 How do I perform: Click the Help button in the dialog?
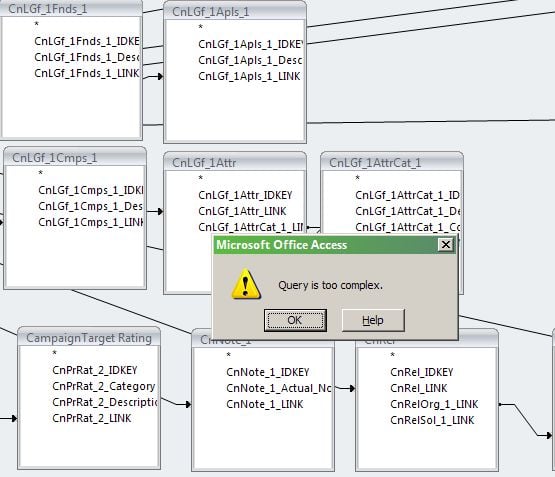tap(373, 320)
